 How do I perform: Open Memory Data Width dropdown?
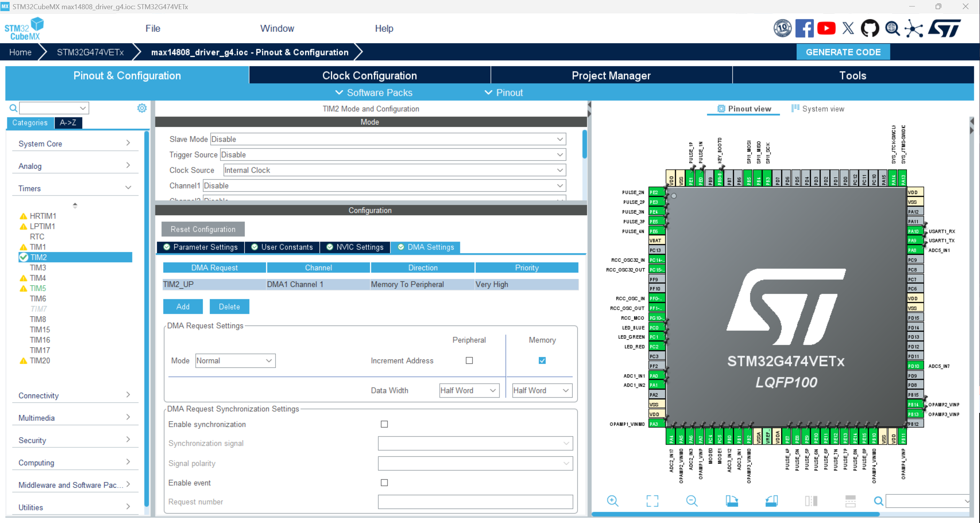[x=541, y=390]
